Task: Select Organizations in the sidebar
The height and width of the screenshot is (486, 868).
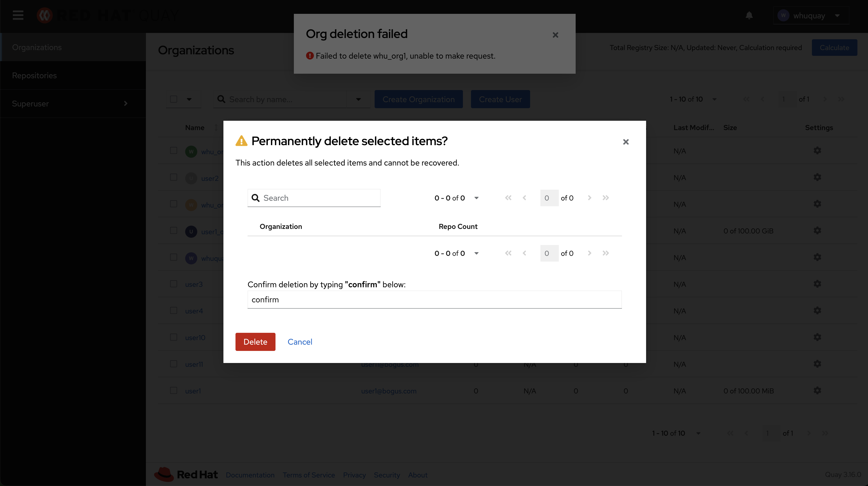Action: pos(37,47)
